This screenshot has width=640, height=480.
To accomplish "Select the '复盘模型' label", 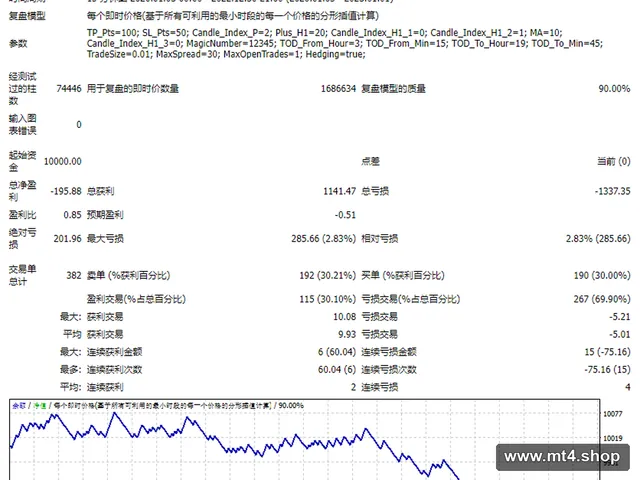I will click(x=27, y=16).
